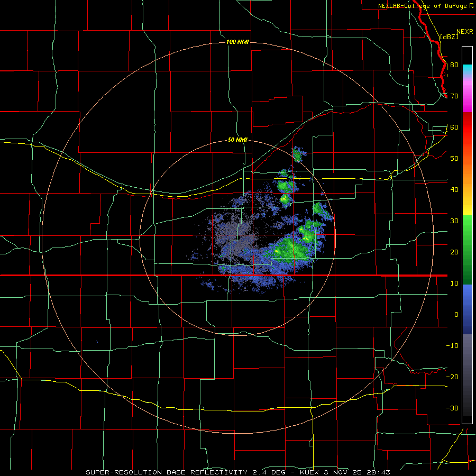Click the 50 value on the dBZ scale

[454, 159]
